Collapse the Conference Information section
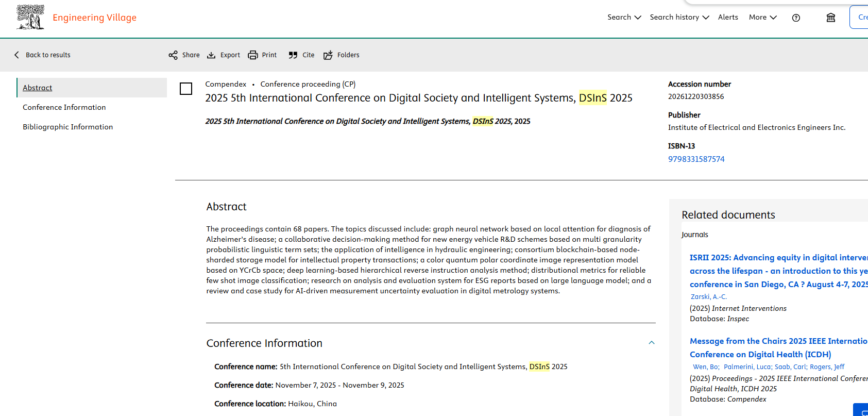Screen dimensions: 868x416 click(652, 343)
